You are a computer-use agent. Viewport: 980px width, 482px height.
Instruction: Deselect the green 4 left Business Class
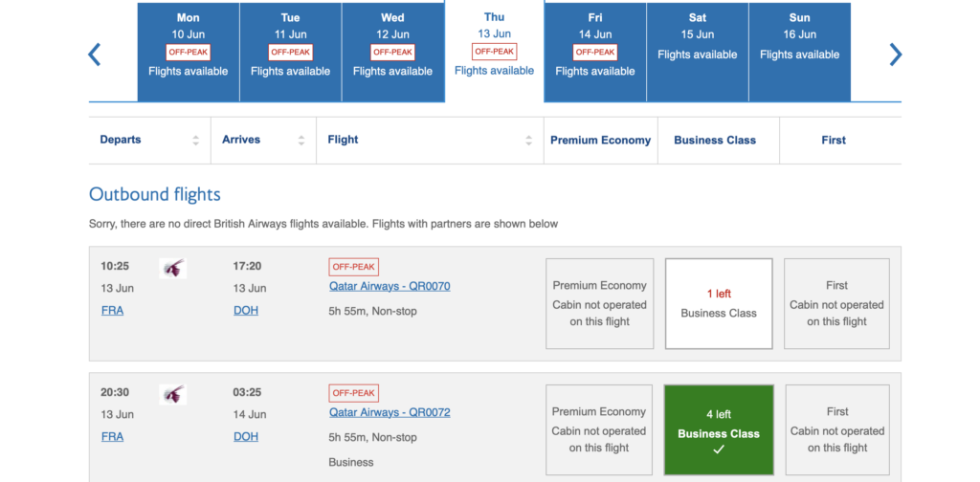click(718, 429)
